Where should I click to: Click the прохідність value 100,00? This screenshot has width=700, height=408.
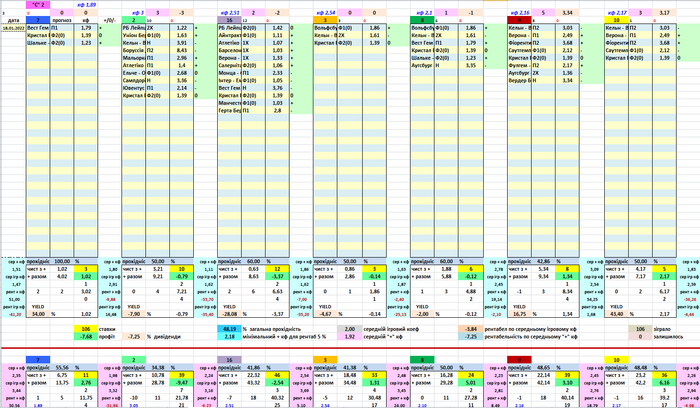tap(62, 261)
